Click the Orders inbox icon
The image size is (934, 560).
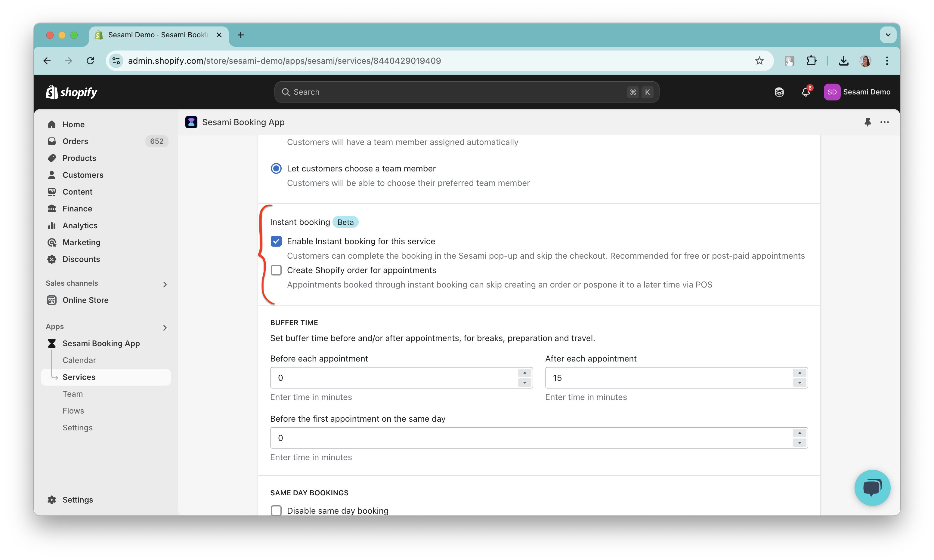(x=52, y=141)
